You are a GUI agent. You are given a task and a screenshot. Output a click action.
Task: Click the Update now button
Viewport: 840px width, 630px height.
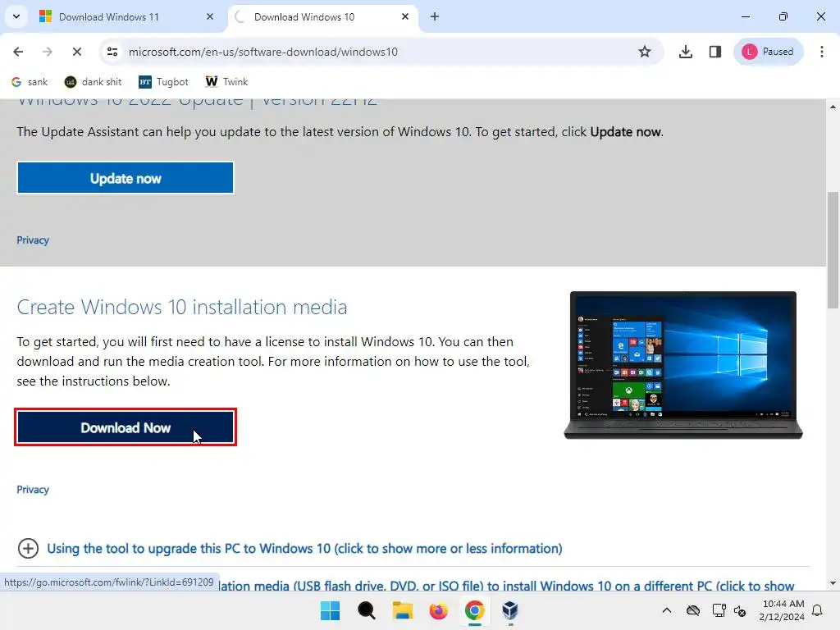(x=126, y=178)
